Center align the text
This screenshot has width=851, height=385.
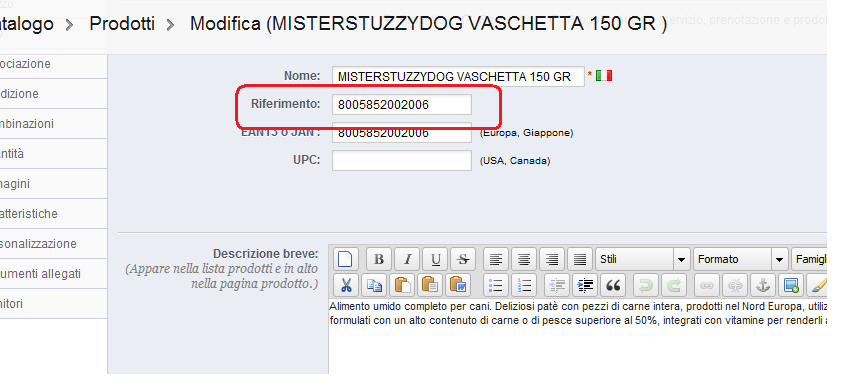(524, 260)
